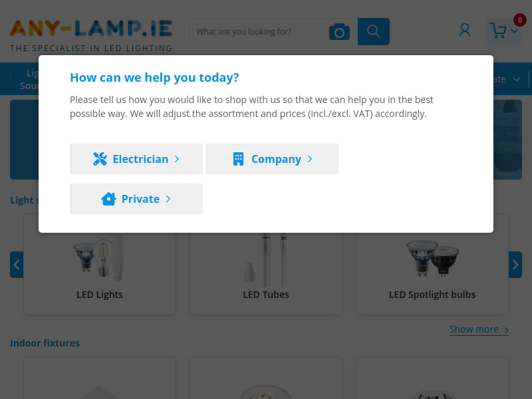Select the Company shopping option

coord(272,159)
